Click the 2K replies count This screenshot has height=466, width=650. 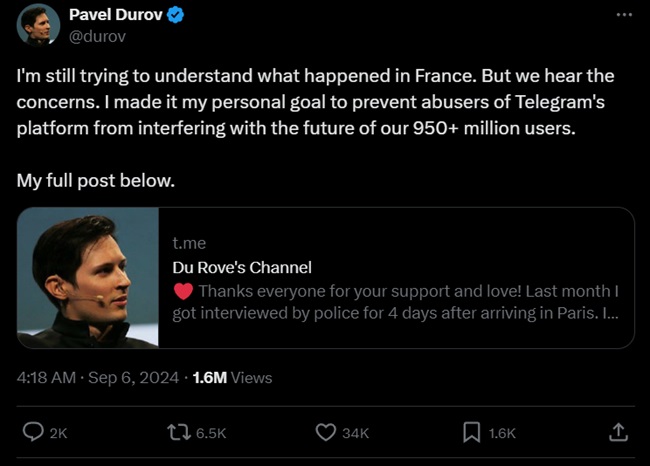click(58, 433)
